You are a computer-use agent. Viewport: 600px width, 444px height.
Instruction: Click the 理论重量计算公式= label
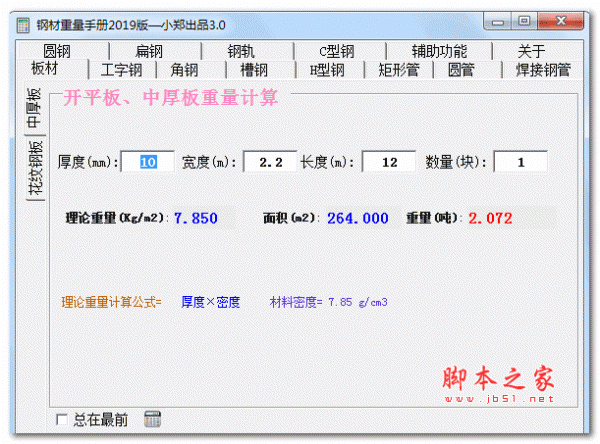[x=111, y=302]
